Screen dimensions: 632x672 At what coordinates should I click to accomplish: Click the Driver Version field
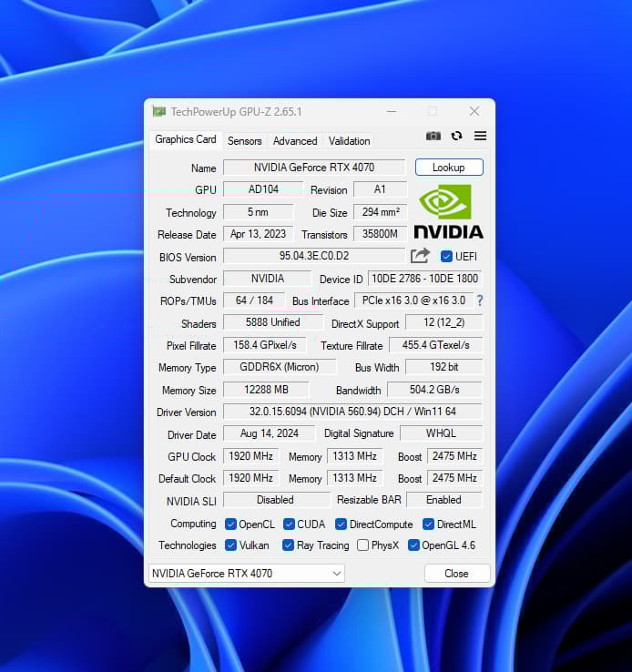point(352,412)
